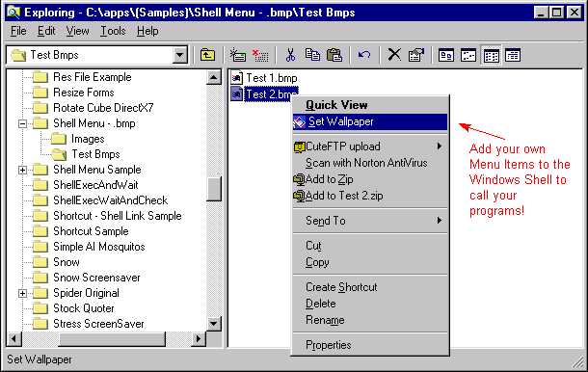This screenshot has width=588, height=372.
Task: Choose Delete from context menu
Action: 370,304
